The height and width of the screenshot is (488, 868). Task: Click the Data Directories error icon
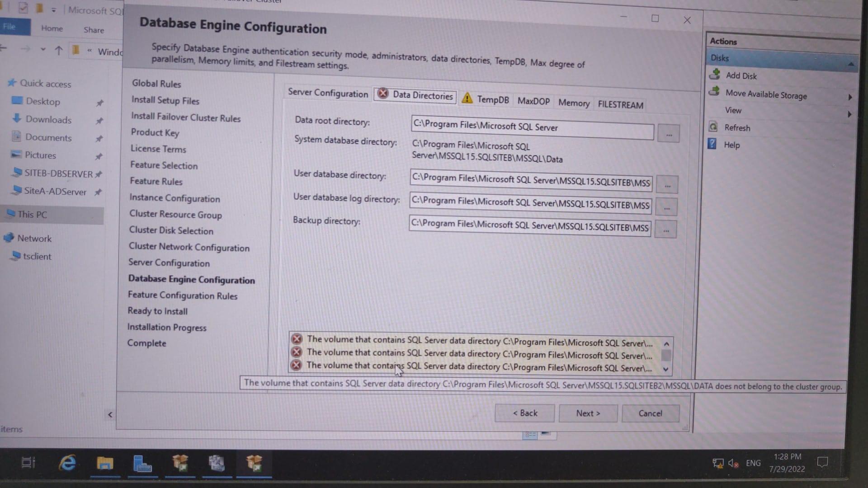pos(383,94)
